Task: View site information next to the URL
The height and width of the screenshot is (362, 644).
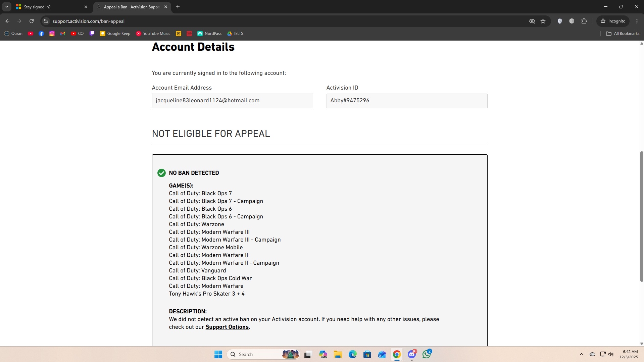Action: 46,21
